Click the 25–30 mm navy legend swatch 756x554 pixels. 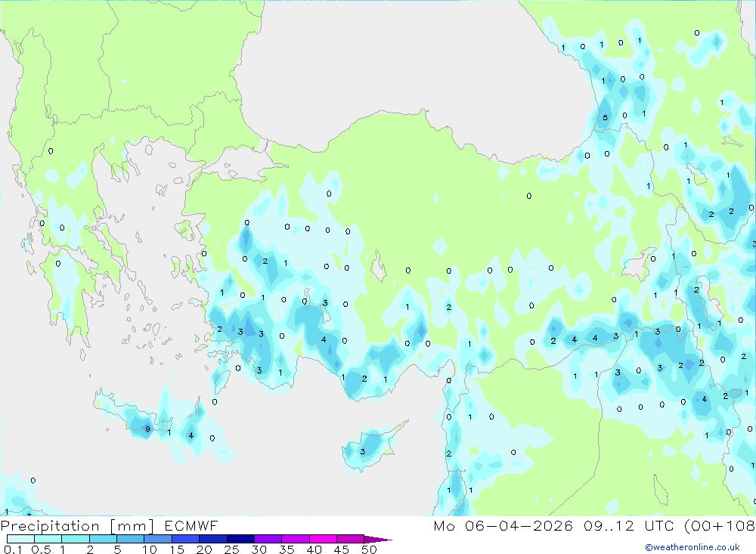tap(240, 539)
